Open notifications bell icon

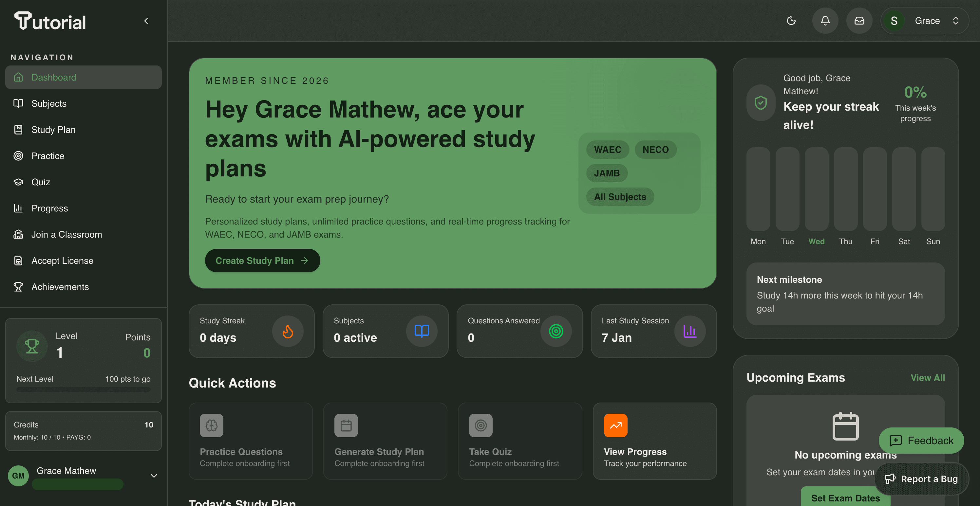coord(825,21)
